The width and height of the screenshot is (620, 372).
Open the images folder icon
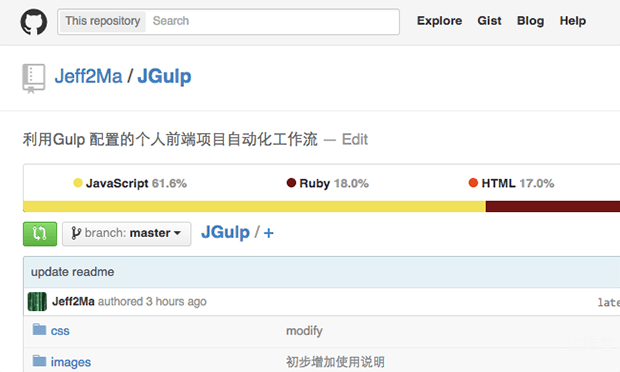[x=39, y=361]
